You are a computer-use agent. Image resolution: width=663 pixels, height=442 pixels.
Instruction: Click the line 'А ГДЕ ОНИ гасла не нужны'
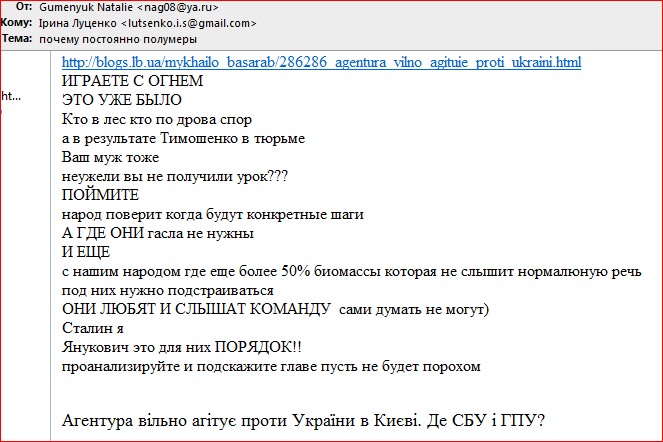[157, 233]
